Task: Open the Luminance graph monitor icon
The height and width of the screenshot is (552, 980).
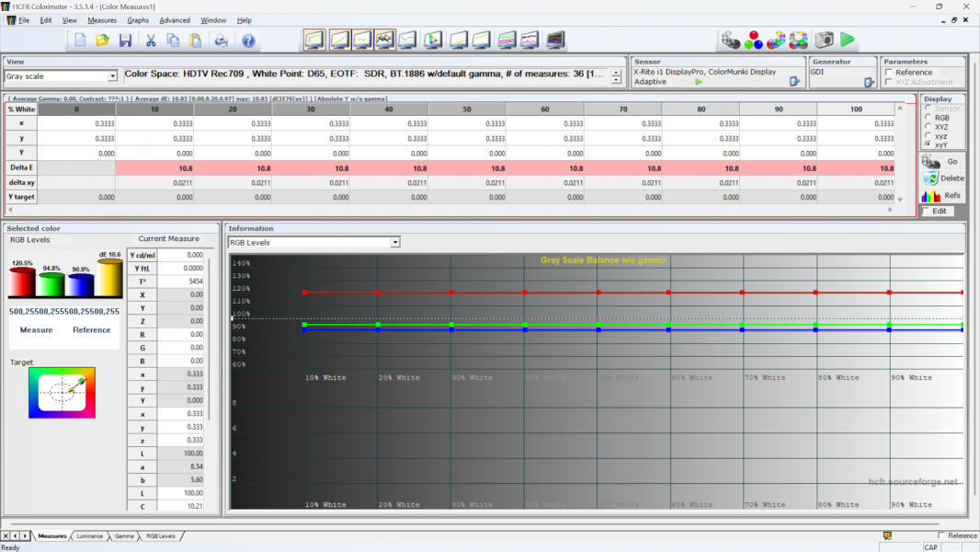Action: (x=339, y=40)
